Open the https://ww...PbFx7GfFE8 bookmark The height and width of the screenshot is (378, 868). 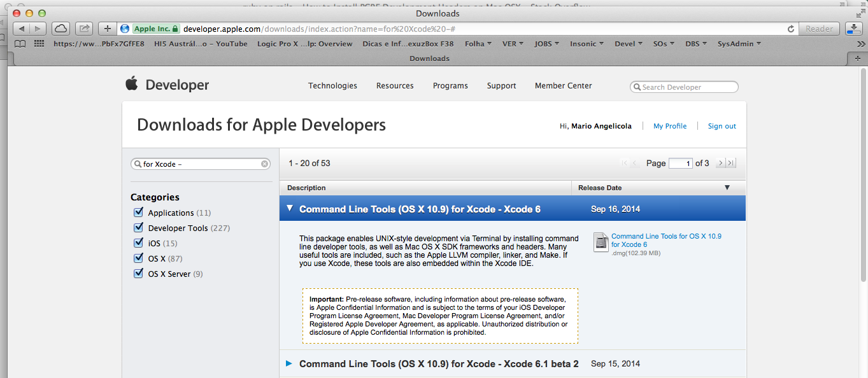pyautogui.click(x=99, y=44)
